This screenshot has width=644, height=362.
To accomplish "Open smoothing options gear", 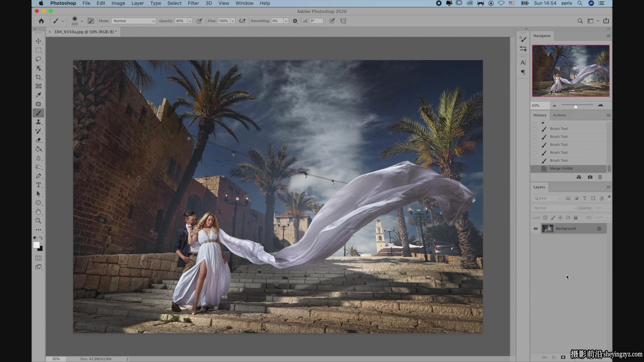I will click(295, 21).
